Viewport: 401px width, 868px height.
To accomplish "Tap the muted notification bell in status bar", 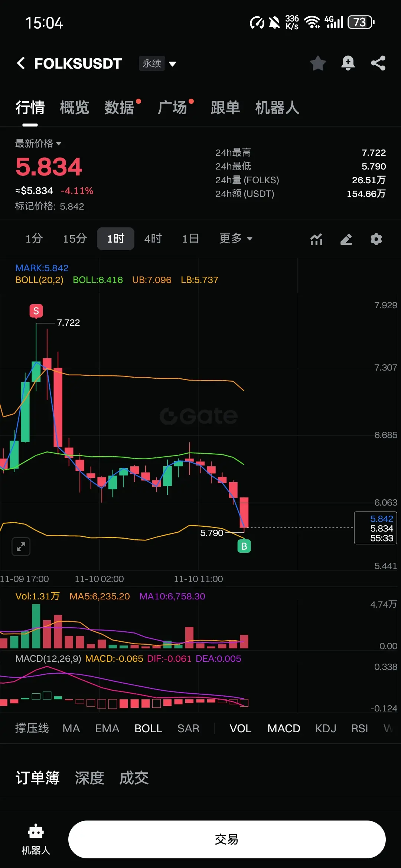I will coord(274,22).
